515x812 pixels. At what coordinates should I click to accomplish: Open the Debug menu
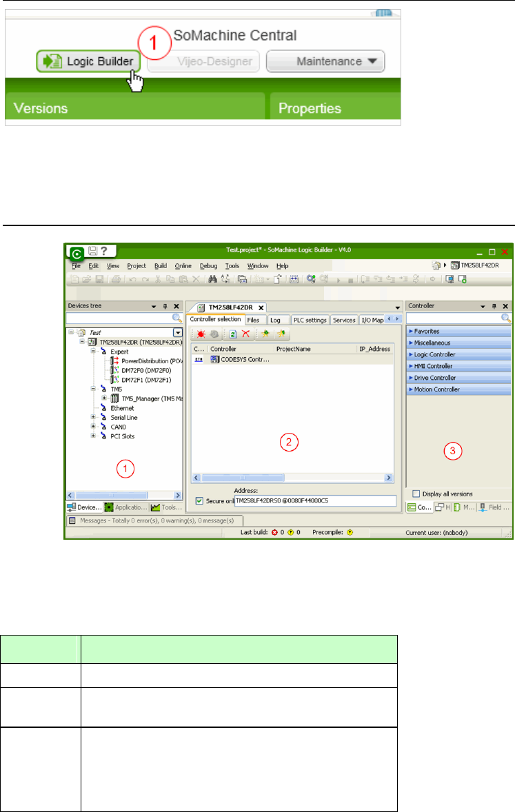[x=208, y=265]
